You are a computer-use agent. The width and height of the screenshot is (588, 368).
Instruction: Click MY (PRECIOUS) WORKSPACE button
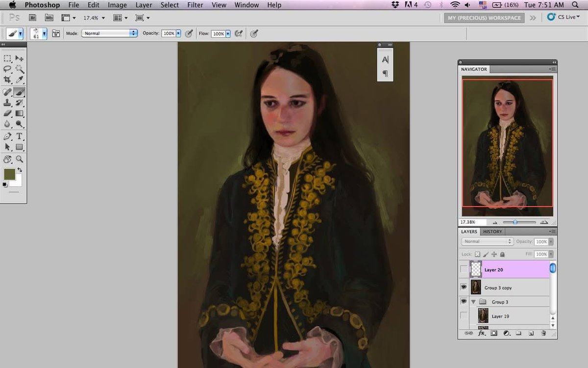(x=484, y=18)
